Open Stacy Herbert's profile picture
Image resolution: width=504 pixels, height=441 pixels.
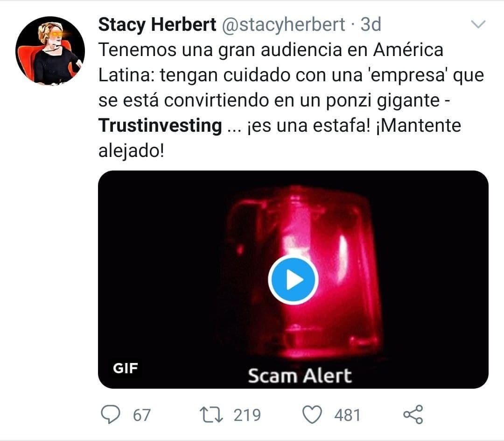point(50,51)
